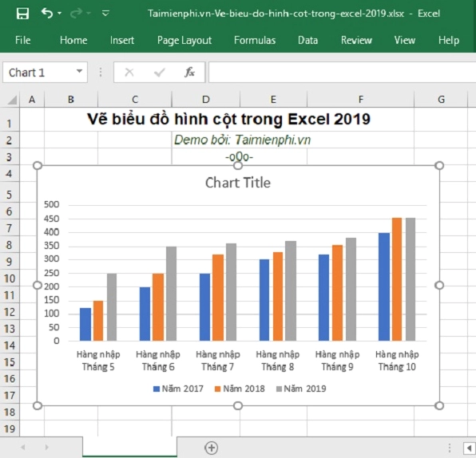The height and width of the screenshot is (458, 476).
Task: Open the Undo history dropdown arrow
Action: pos(59,13)
